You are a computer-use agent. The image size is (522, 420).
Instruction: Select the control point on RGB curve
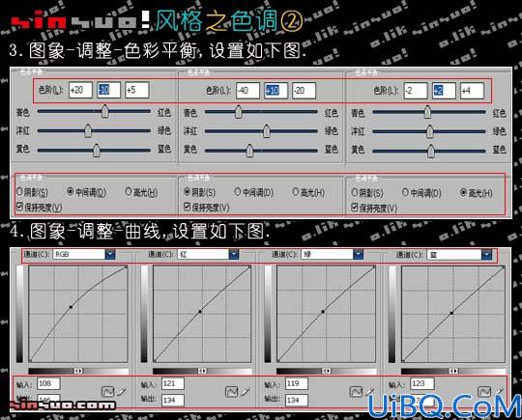click(x=71, y=307)
